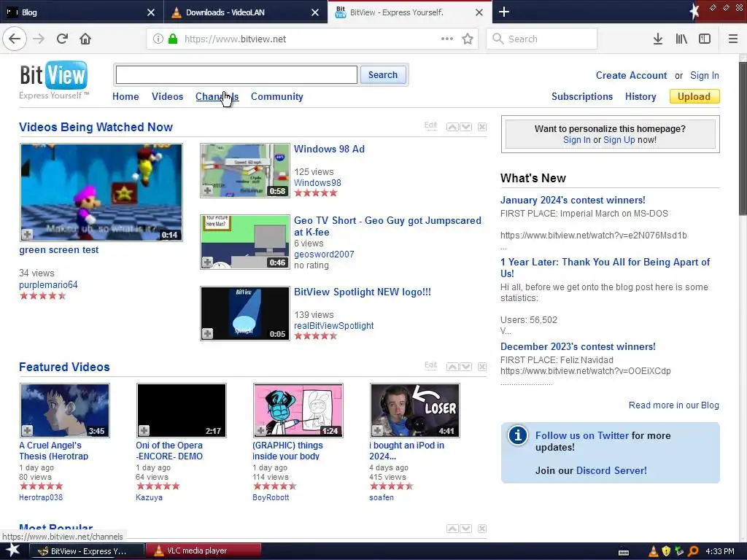Add i bought an iPod video to queue

[x=377, y=430]
